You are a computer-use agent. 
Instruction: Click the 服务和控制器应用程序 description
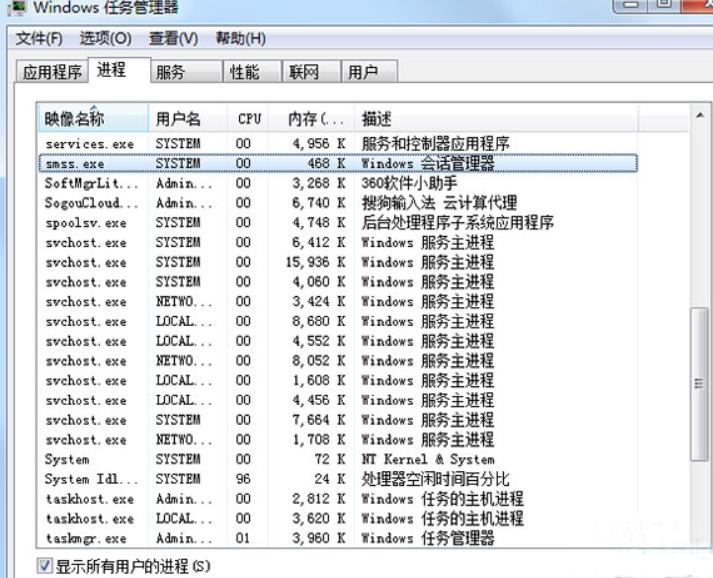click(436, 144)
